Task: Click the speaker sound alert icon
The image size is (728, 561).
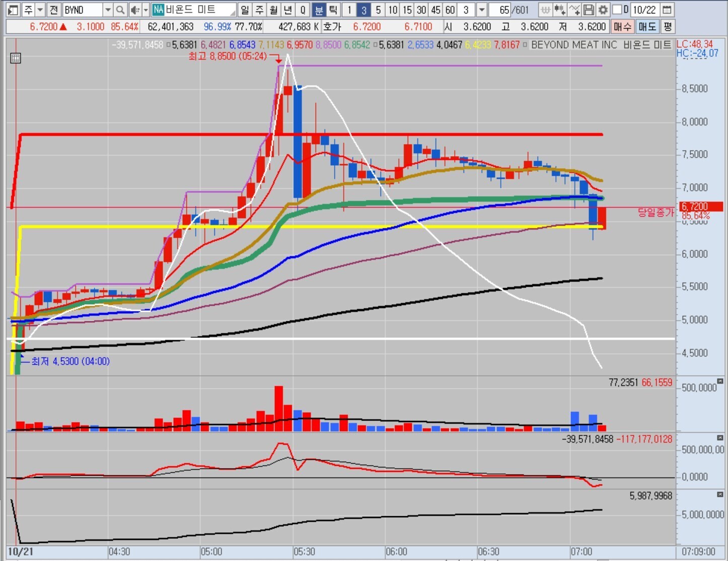Action: pos(135,10)
